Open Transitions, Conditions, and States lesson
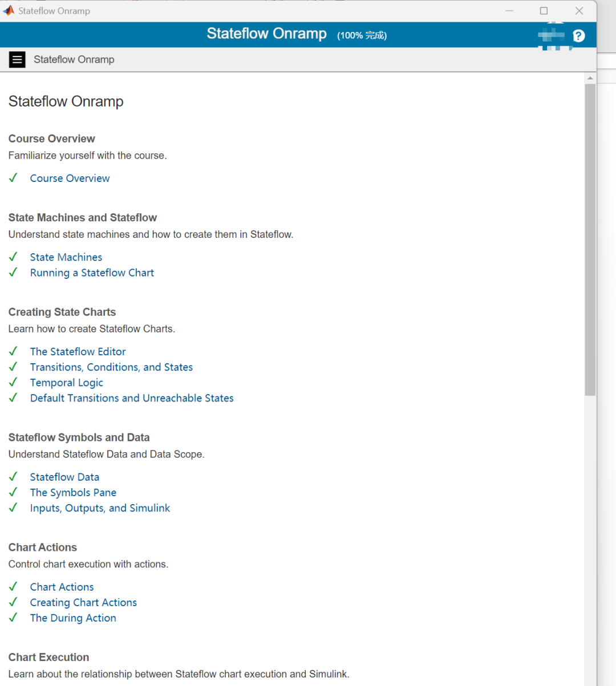 pyautogui.click(x=111, y=367)
